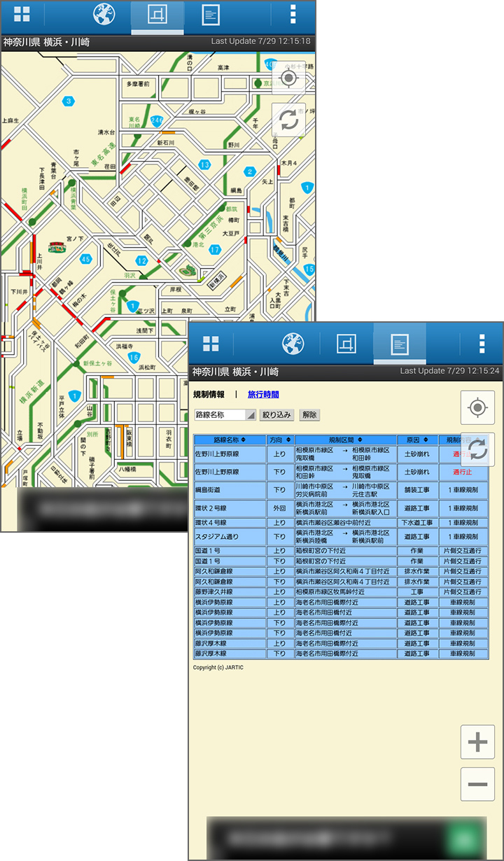Tap the globe icon on regulation list screen
The height and width of the screenshot is (861, 504).
[x=293, y=344]
